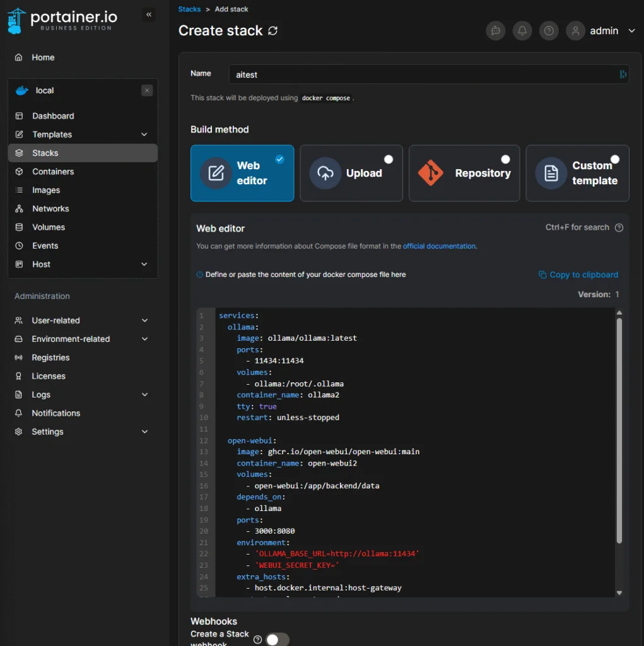Viewport: 644px width, 646px height.
Task: Toggle the Create a Stack webhook switch
Action: (x=278, y=640)
